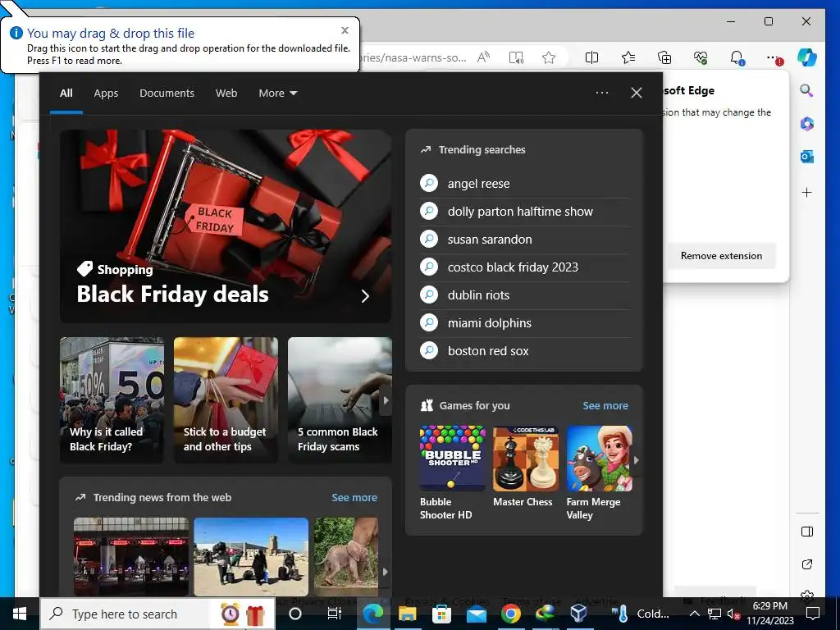Show hidden tray icons chevron
The width and height of the screenshot is (840, 630).
point(694,614)
